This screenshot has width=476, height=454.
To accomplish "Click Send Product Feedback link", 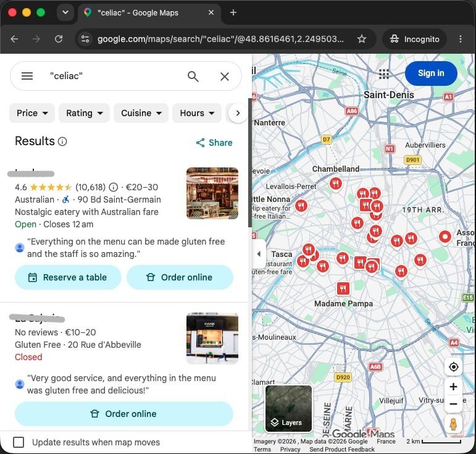I will [342, 449].
